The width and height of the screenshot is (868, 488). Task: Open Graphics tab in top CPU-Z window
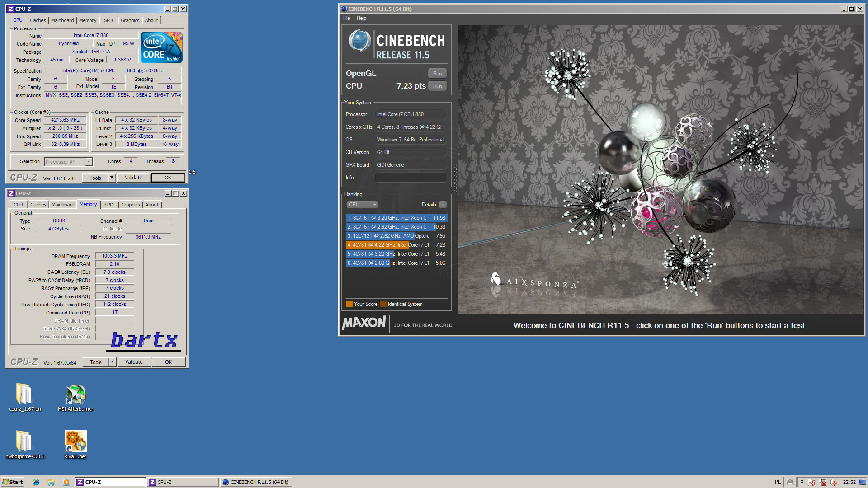tap(130, 20)
